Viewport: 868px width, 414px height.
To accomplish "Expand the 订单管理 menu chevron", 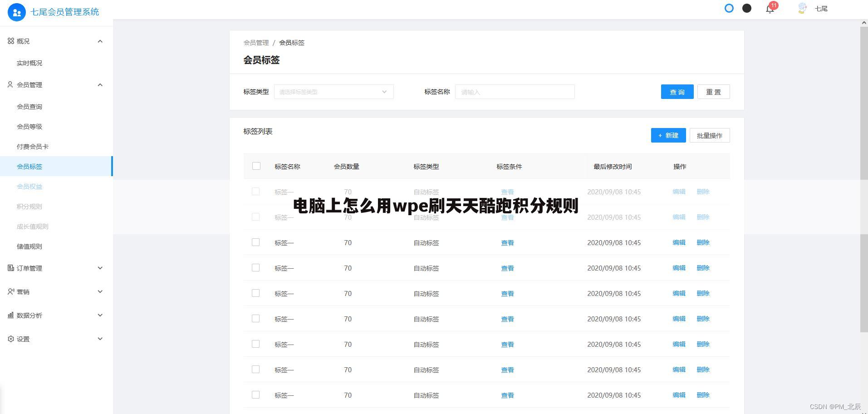I will (100, 268).
